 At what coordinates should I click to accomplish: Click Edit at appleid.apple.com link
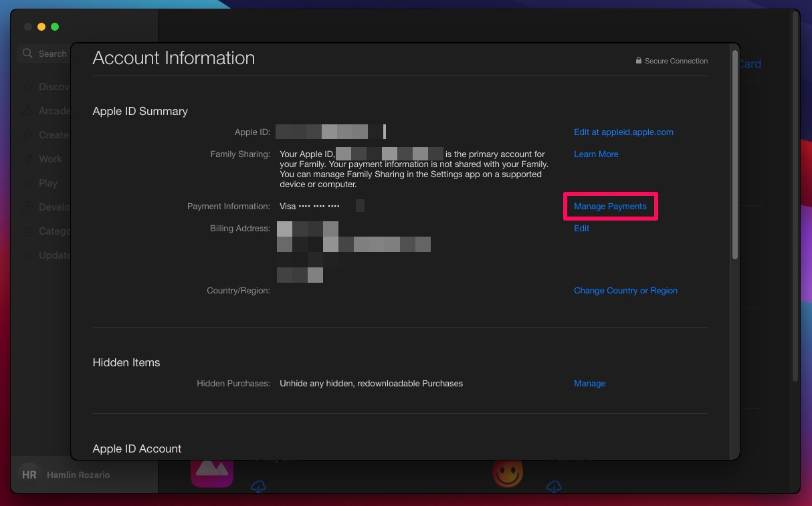(x=623, y=132)
